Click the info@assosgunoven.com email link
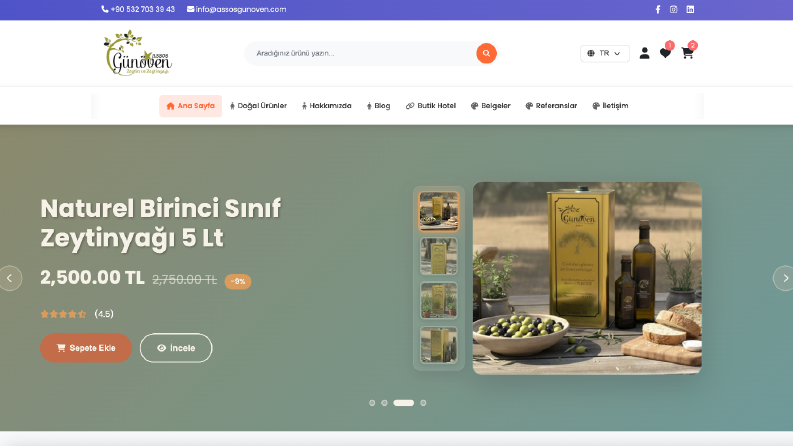 click(x=236, y=9)
